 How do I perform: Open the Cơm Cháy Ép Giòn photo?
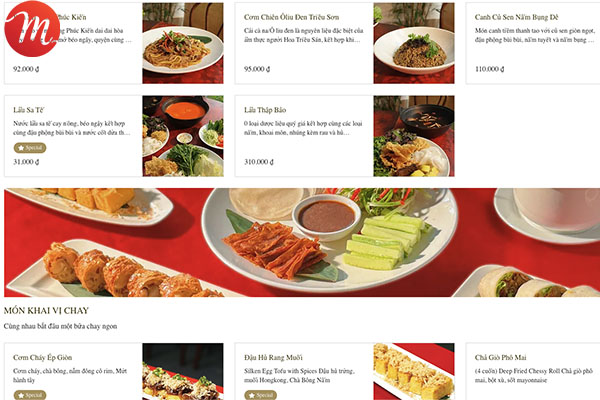tap(183, 371)
